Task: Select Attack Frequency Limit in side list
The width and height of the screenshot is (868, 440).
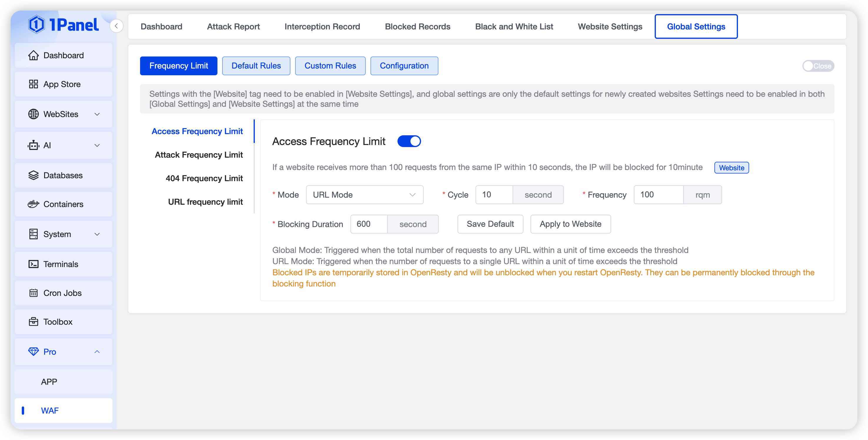Action: [199, 155]
